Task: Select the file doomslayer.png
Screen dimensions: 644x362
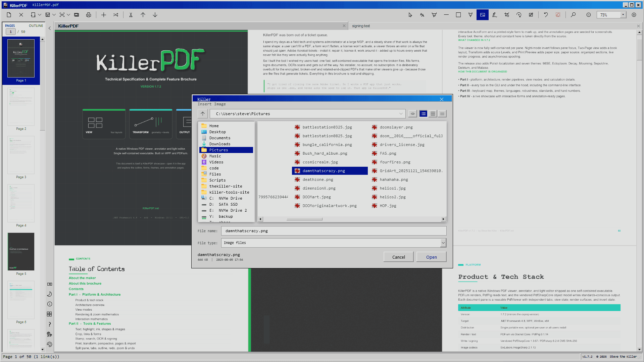Action: coord(396,127)
